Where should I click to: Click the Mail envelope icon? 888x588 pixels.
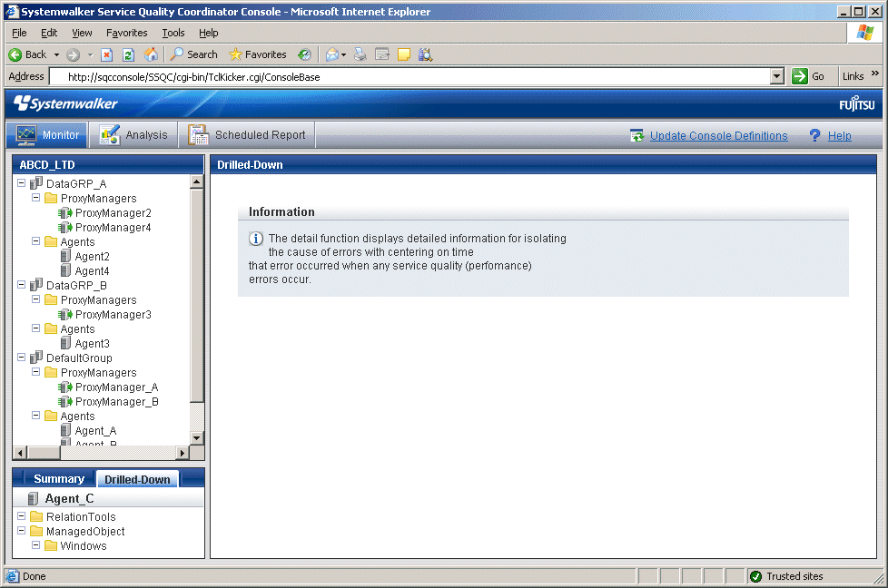[x=332, y=54]
